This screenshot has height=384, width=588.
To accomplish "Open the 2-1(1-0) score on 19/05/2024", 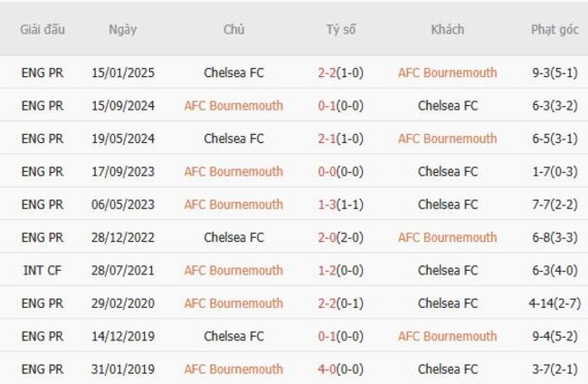I will point(341,139).
